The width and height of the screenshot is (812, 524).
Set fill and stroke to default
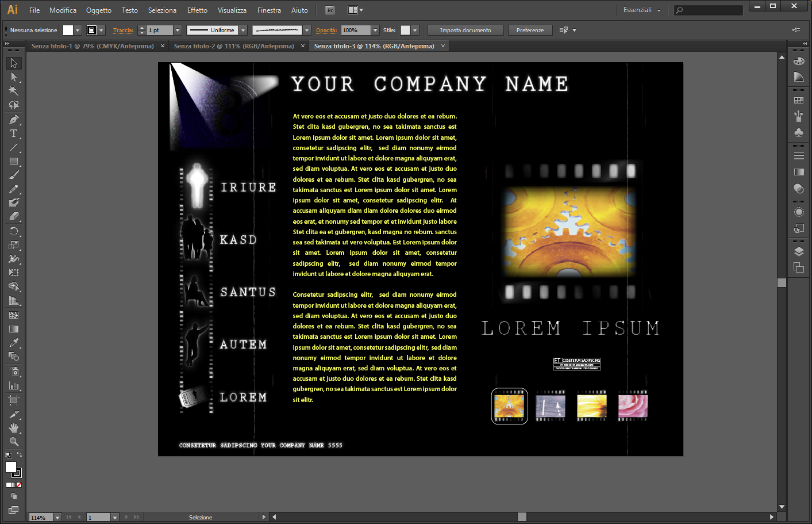pyautogui.click(x=8, y=455)
